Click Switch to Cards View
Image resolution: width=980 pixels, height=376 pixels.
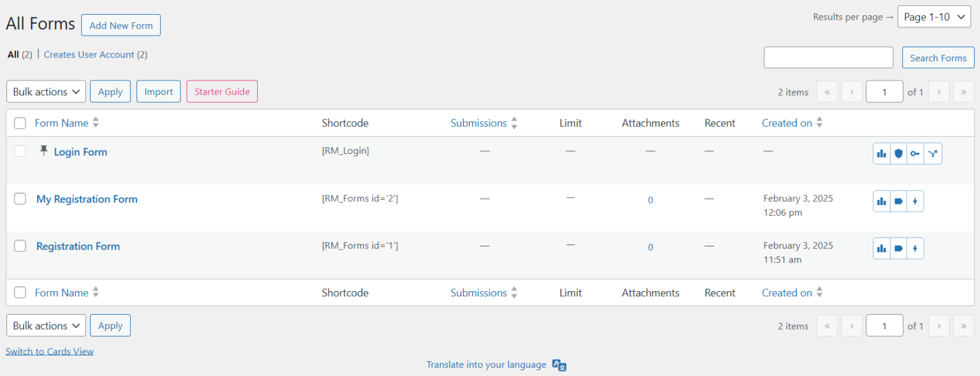(x=49, y=351)
